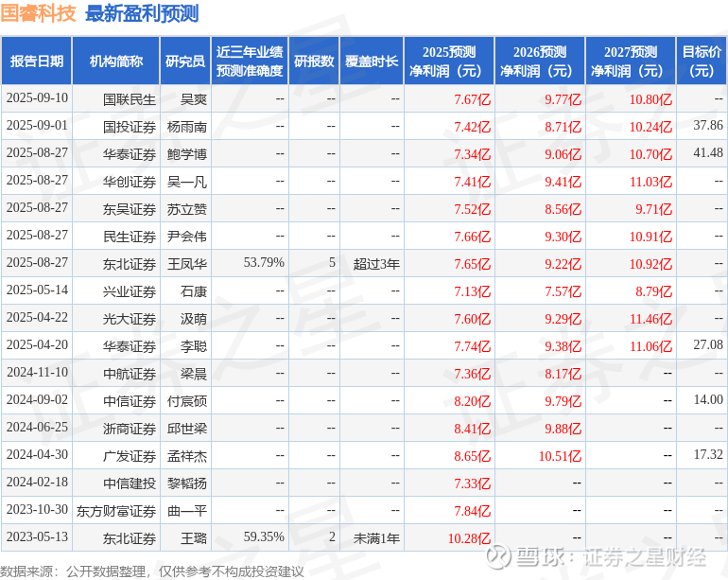Click 2026预测净利润 column header

[x=540, y=61]
